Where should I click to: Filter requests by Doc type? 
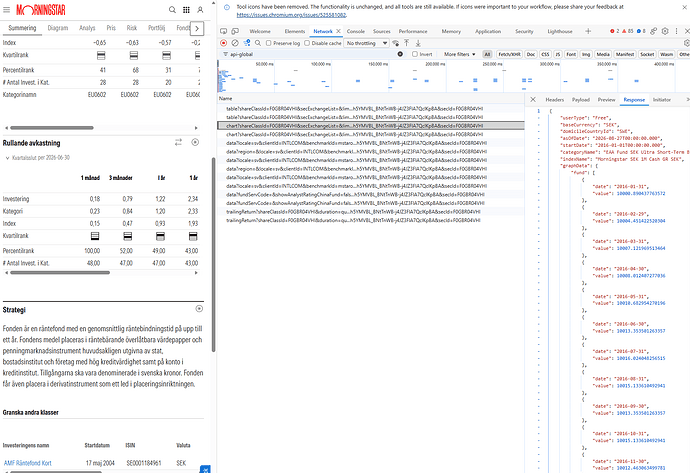pos(531,54)
